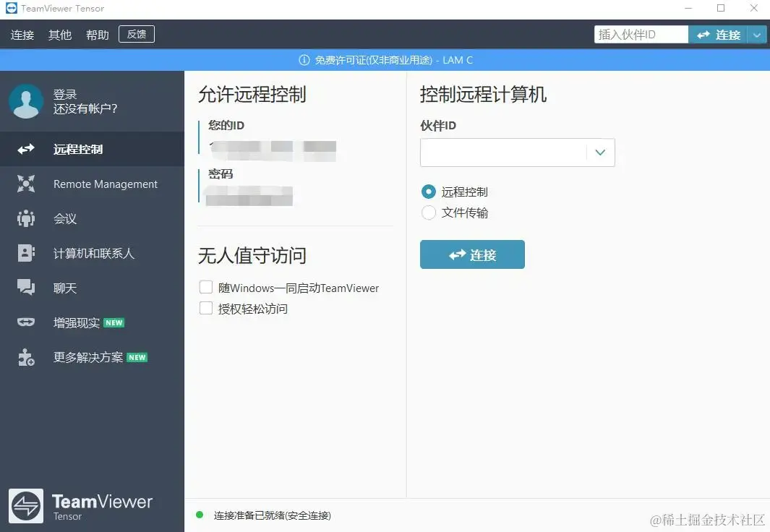This screenshot has height=532, width=770.
Task: Click the Remote Management sidebar icon
Action: [x=26, y=184]
